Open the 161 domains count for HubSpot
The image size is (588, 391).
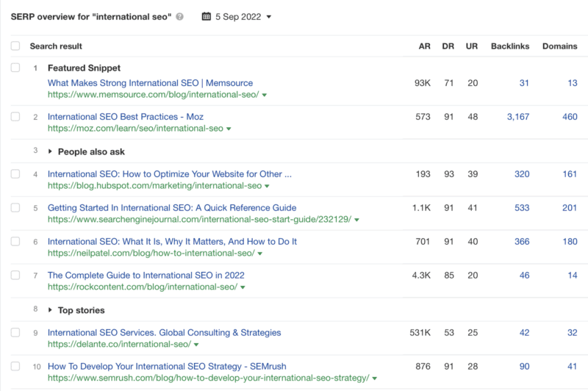pos(570,174)
